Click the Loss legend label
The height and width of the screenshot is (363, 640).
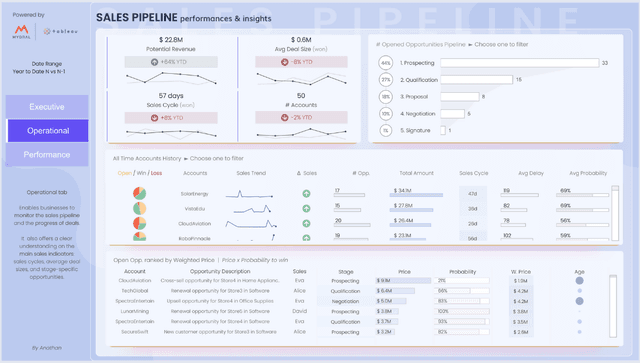click(x=156, y=173)
